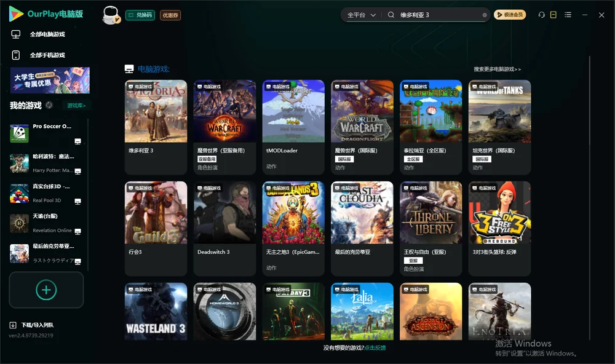Open the 优惠券 coupon button
Image resolution: width=615 pixels, height=364 pixels.
point(170,15)
